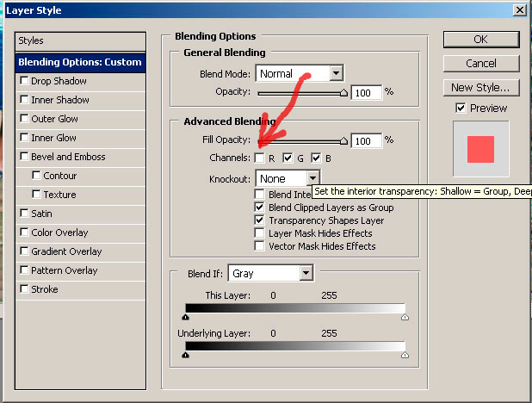Click the OK button
Screen dimensions: 532x403
(480, 40)
